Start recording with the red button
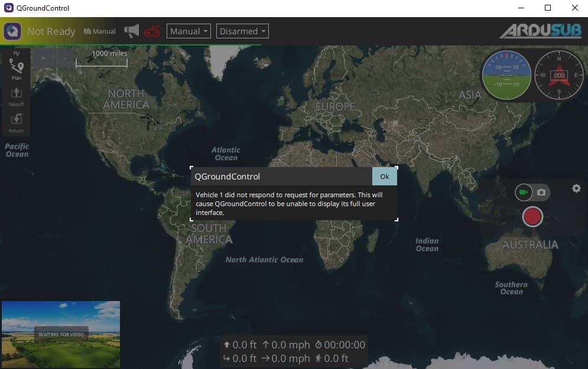This screenshot has height=369, width=588. (532, 217)
